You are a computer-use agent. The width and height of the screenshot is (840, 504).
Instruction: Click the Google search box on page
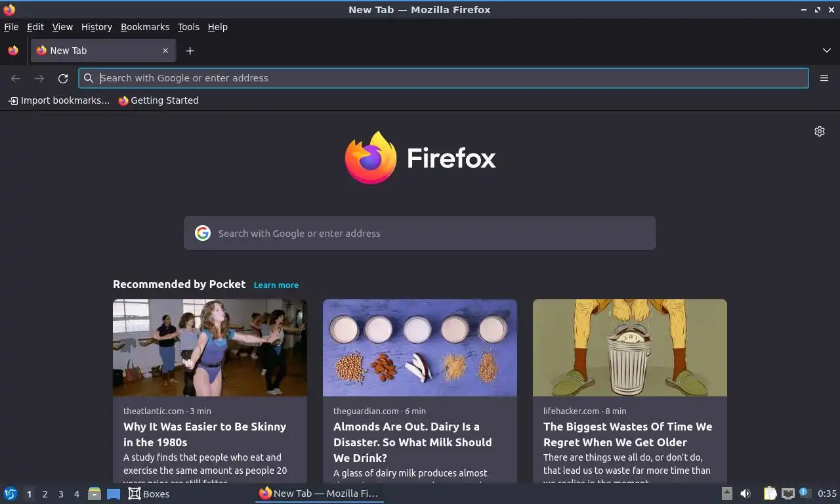[x=420, y=233]
